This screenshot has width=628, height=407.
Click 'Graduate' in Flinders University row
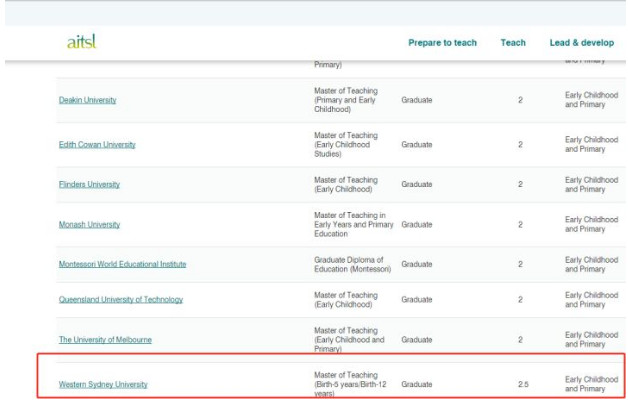tap(417, 184)
